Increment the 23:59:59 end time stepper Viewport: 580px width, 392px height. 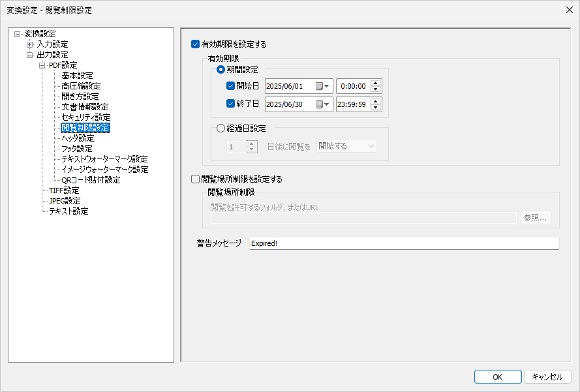click(376, 101)
